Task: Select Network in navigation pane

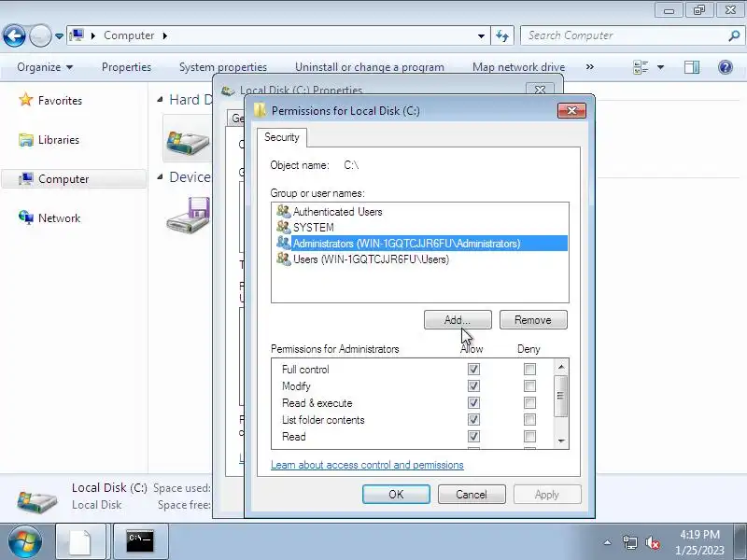Action: tap(59, 218)
